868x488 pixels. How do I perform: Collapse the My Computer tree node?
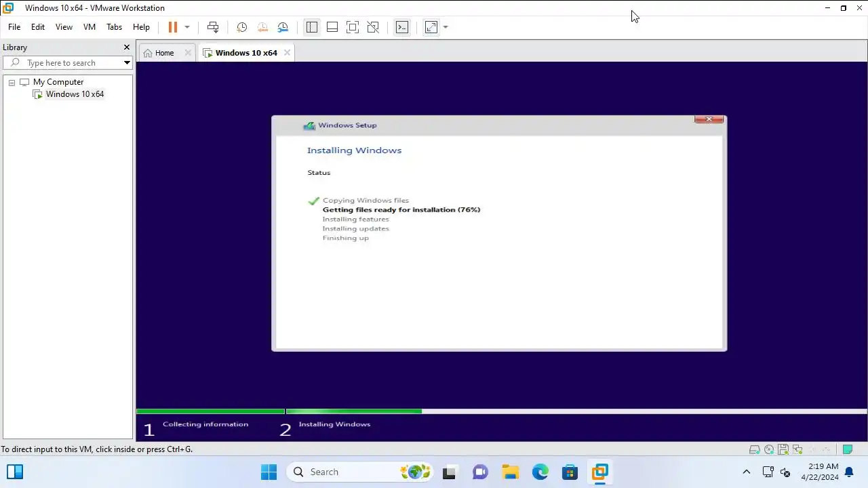[12, 82]
